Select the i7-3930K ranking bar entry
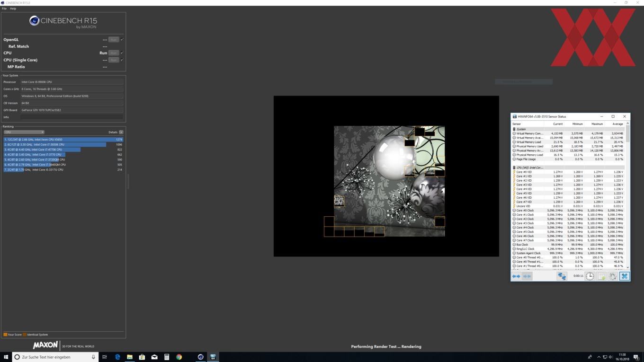 pos(63,144)
